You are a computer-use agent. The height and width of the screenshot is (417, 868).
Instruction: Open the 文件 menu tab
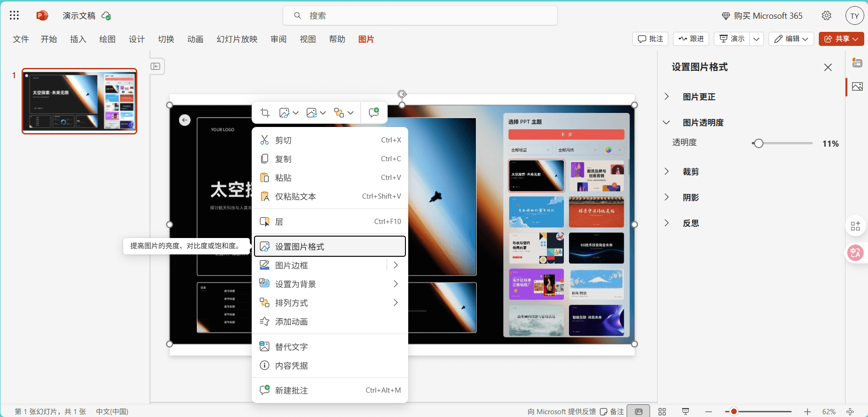point(21,39)
